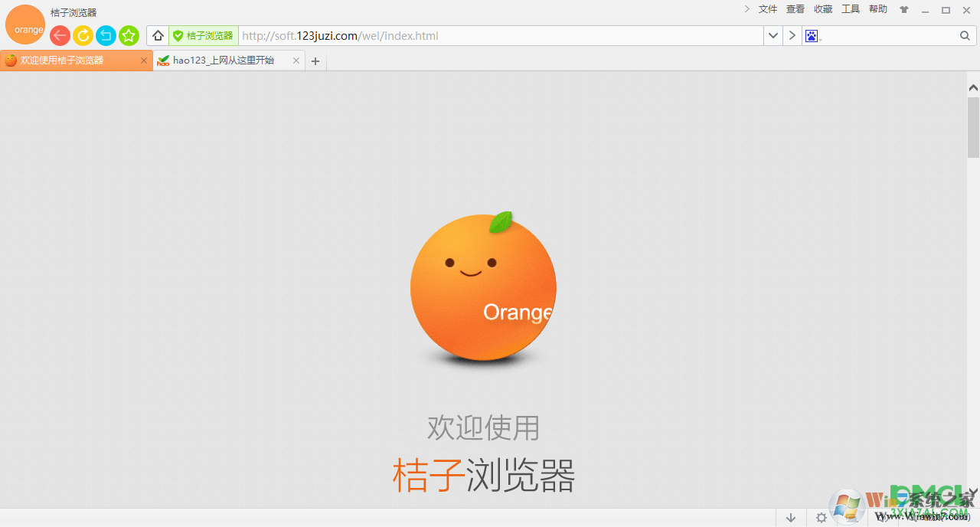Open a new tab with plus button
980x527 pixels.
coord(315,61)
